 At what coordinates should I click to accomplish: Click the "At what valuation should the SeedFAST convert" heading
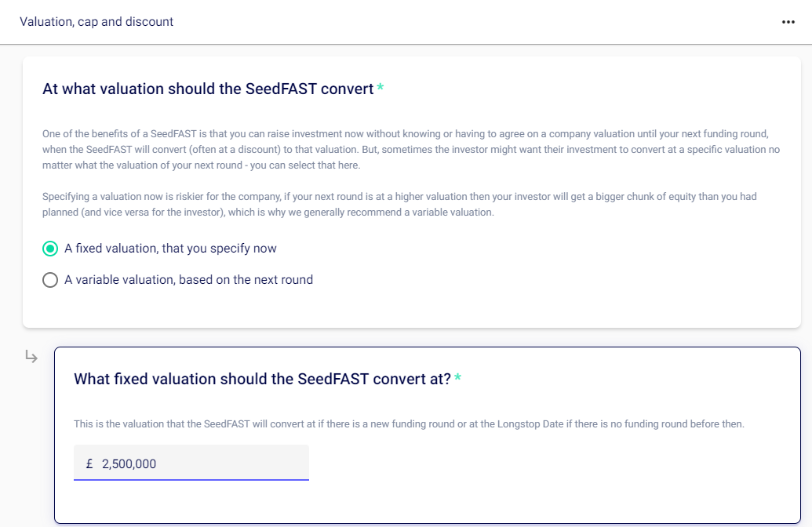click(x=208, y=89)
